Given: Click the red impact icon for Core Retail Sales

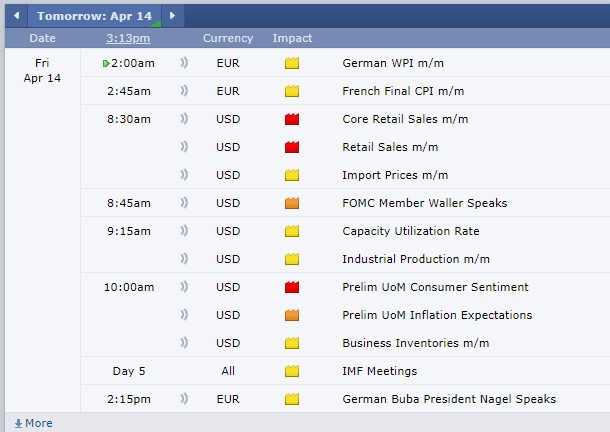Looking at the screenshot, I should click(x=292, y=119).
